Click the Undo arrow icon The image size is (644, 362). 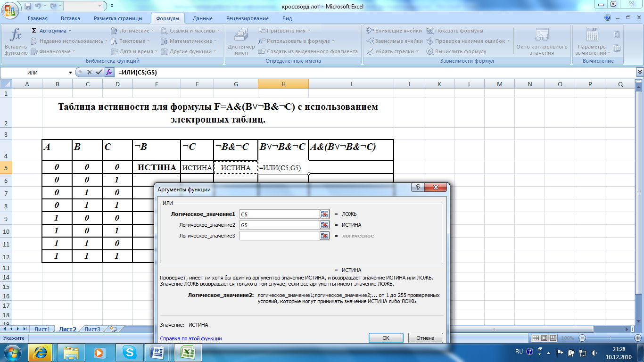(38, 6)
